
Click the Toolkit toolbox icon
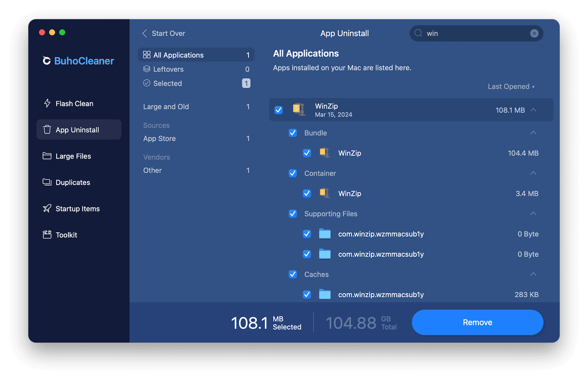pos(47,235)
